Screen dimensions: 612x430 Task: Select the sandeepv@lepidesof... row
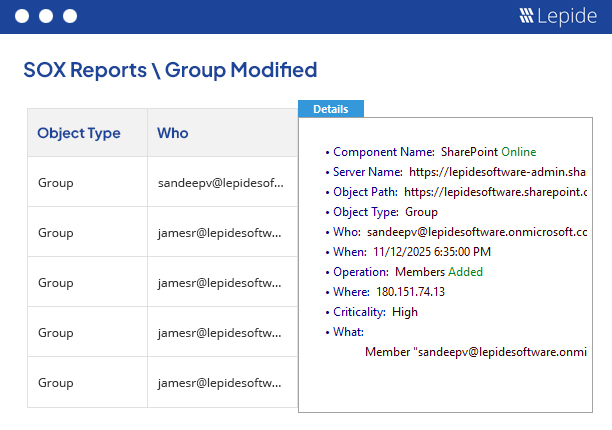(x=162, y=182)
